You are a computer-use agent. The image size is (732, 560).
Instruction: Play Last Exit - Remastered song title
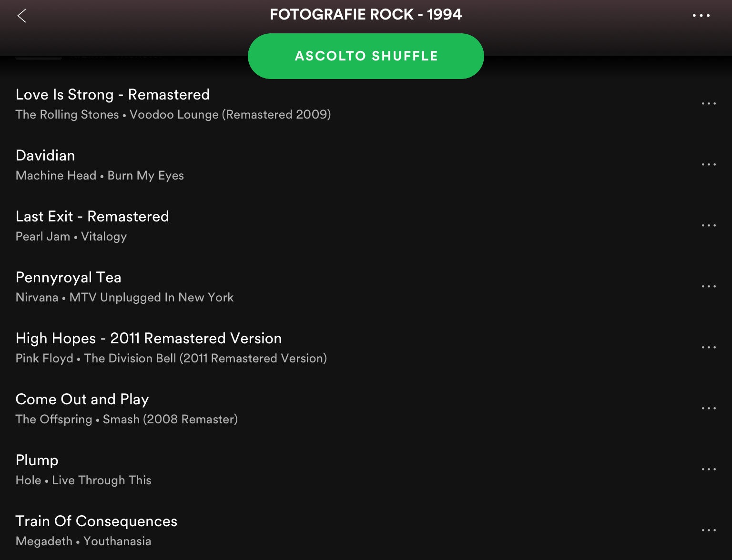point(92,217)
